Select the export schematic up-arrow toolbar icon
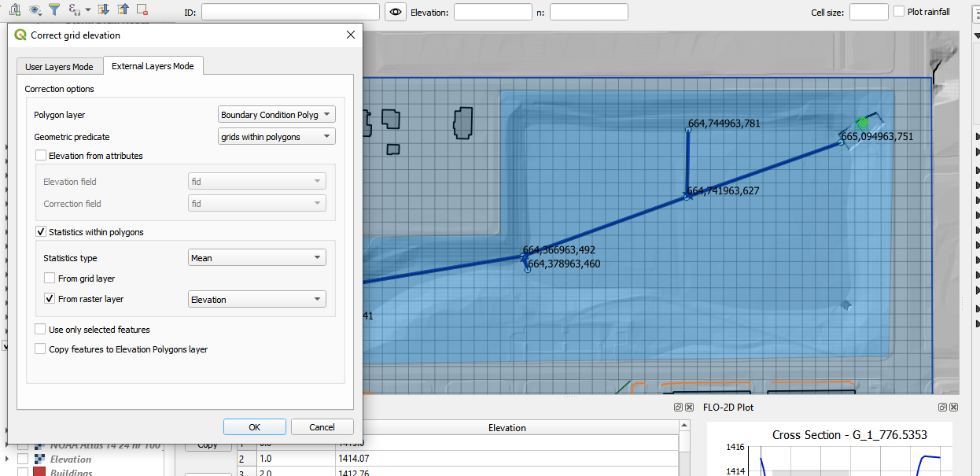The image size is (980, 476). (x=123, y=10)
